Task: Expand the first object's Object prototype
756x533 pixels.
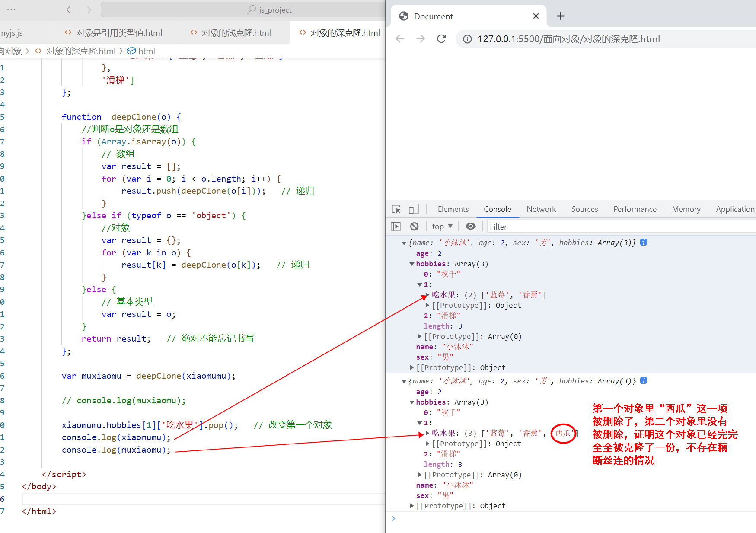Action: tap(412, 367)
